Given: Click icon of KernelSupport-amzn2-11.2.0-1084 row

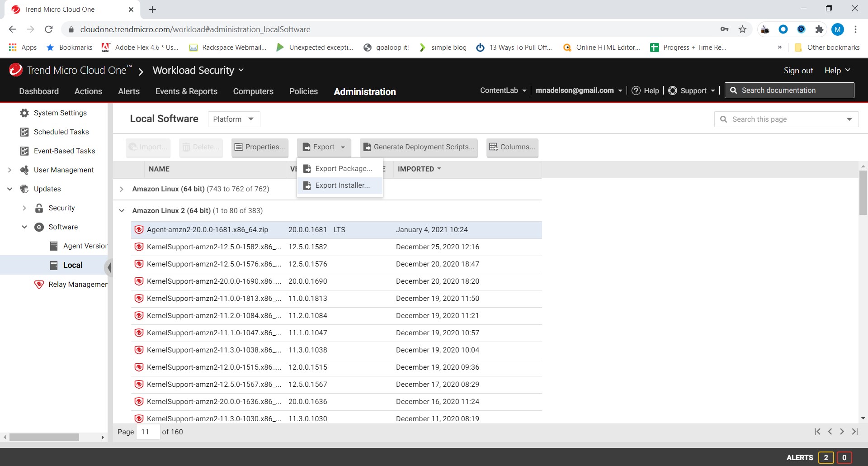Looking at the screenshot, I should click(139, 316).
